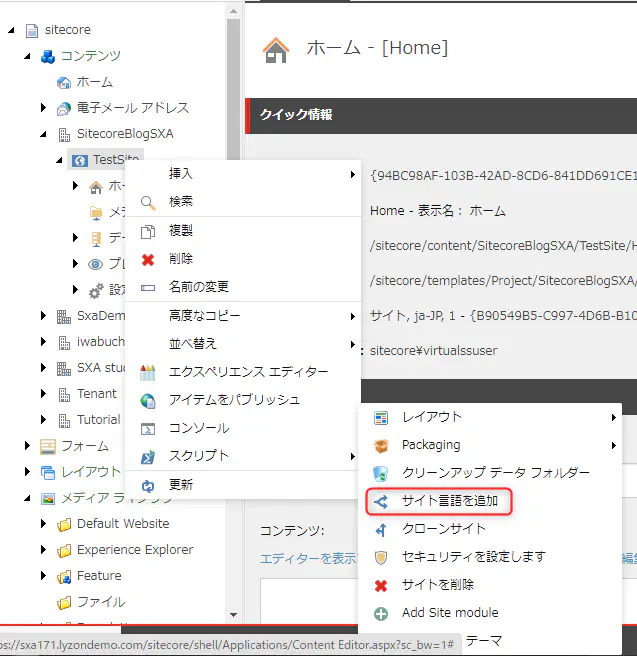
Task: Click the shield icon for セキュリティを設定します
Action: 381,558
